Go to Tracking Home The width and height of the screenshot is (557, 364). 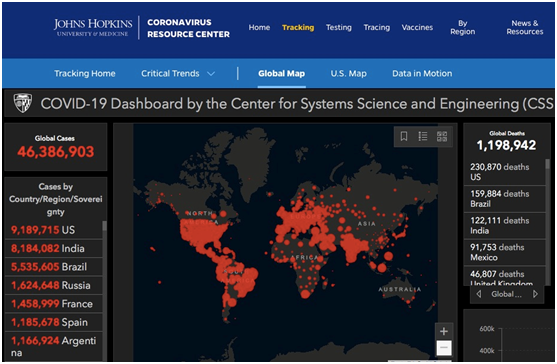[85, 74]
